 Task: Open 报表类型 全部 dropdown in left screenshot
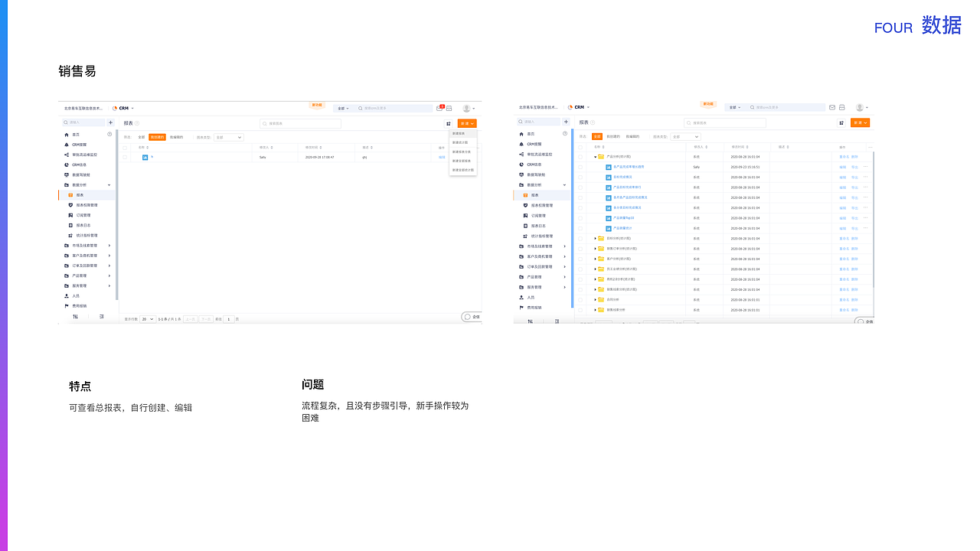[x=229, y=137]
